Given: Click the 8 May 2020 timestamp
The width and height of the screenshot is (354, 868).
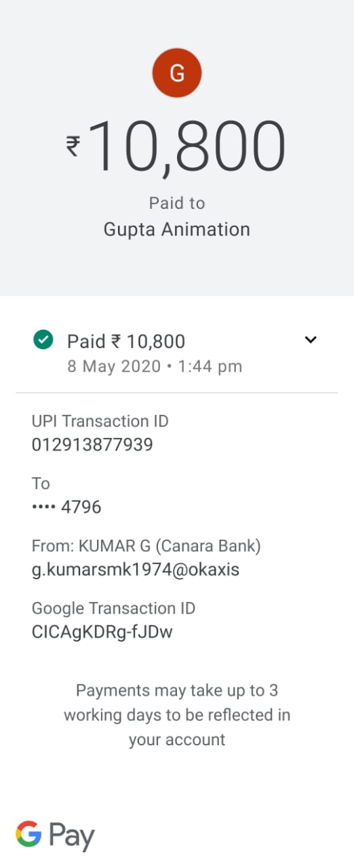Looking at the screenshot, I should pyautogui.click(x=155, y=367).
